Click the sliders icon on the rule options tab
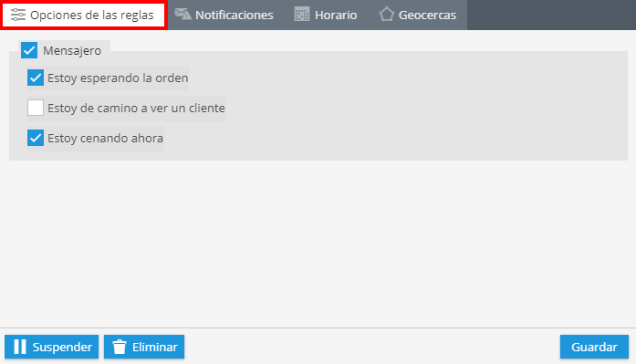 (18, 15)
